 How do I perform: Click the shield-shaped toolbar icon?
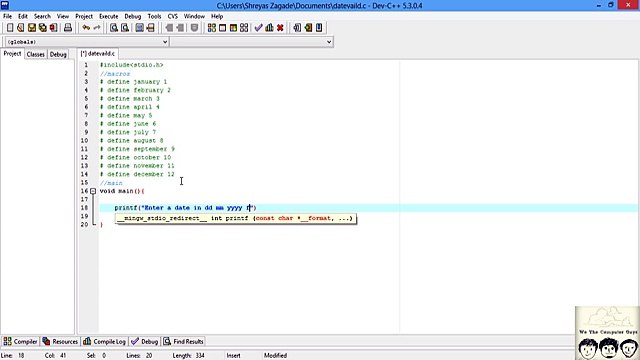(194, 28)
